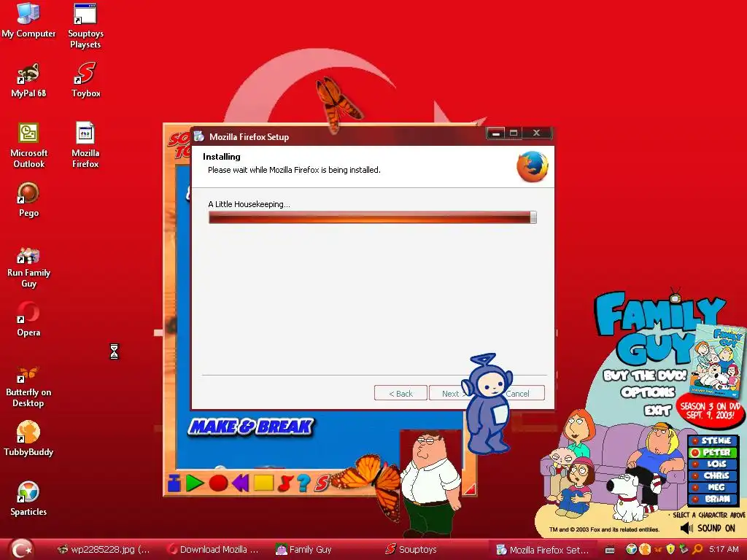Open help with the blue question mark
The height and width of the screenshot is (560, 747).
(x=303, y=483)
